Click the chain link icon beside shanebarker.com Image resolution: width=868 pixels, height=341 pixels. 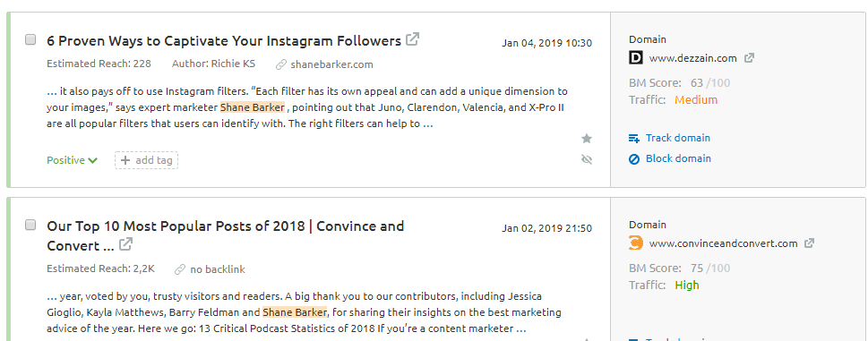[x=280, y=64]
